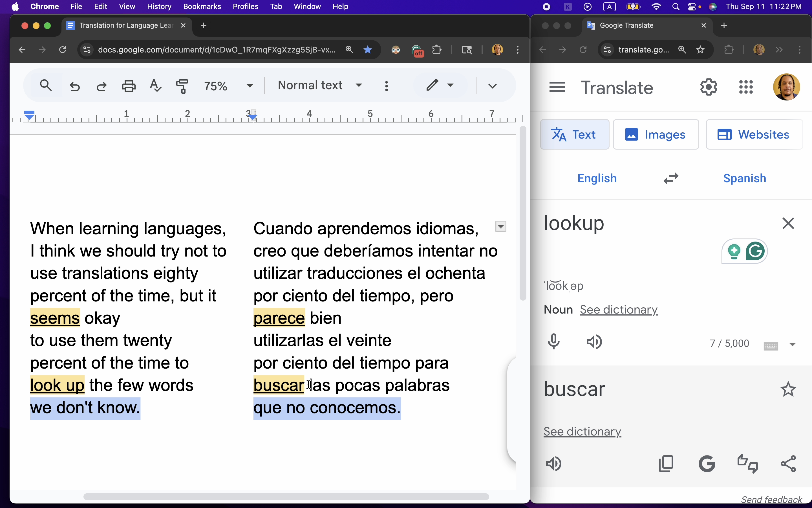Screen dimensions: 812x508
Task: Choose English as source language
Action: click(597, 178)
